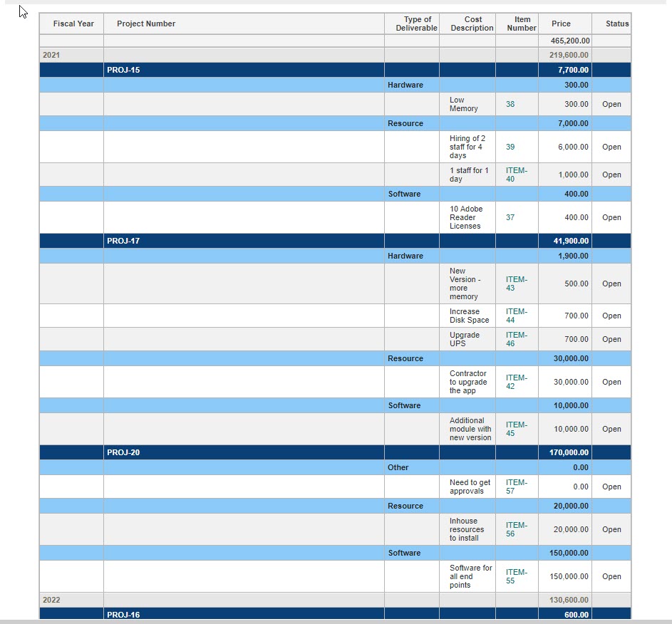This screenshot has width=672, height=624.
Task: Open the ITEM-43 link
Action: 517,284
